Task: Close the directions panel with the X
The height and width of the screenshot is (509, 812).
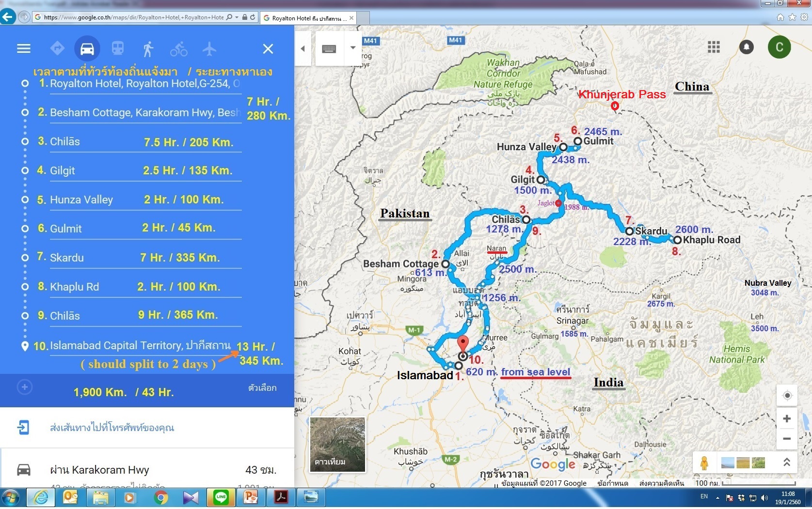Action: click(x=268, y=48)
